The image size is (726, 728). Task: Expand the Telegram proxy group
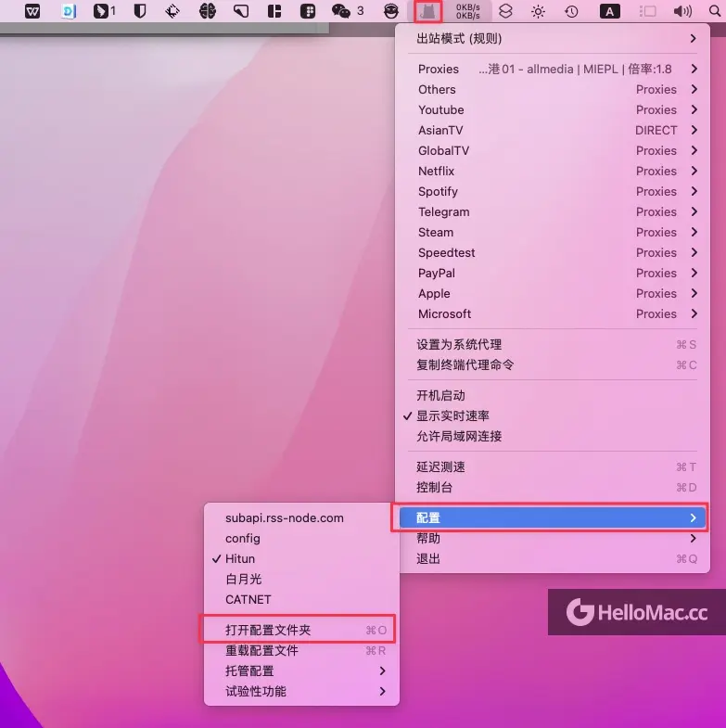[553, 212]
